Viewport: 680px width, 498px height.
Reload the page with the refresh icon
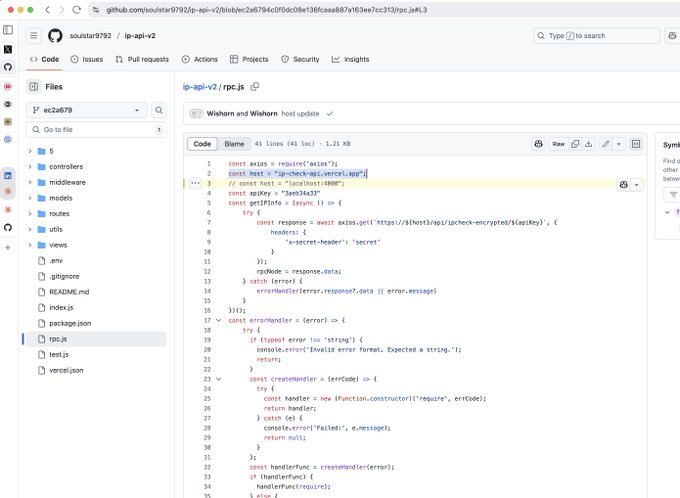[x=77, y=10]
